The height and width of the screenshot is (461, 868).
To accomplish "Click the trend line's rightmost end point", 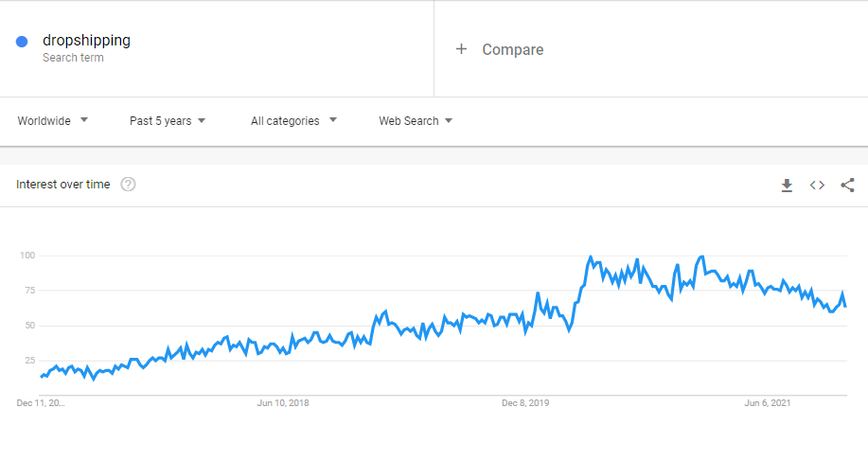I will click(x=845, y=306).
